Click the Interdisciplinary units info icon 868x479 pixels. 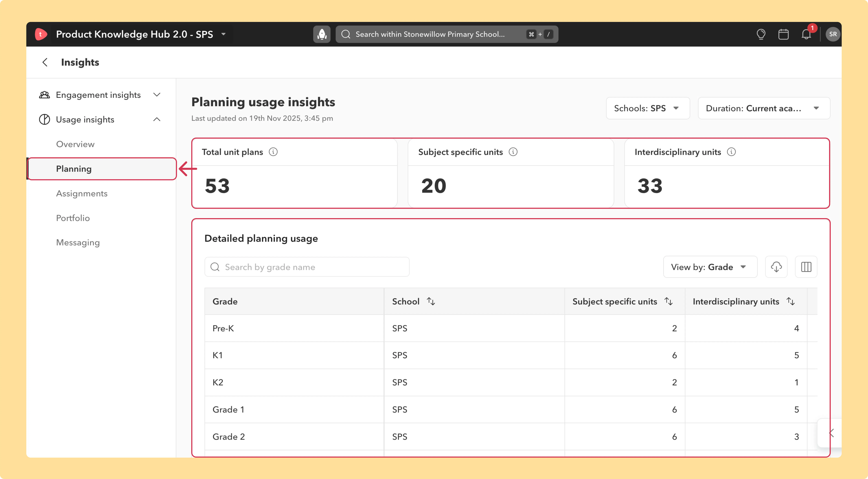pyautogui.click(x=731, y=152)
